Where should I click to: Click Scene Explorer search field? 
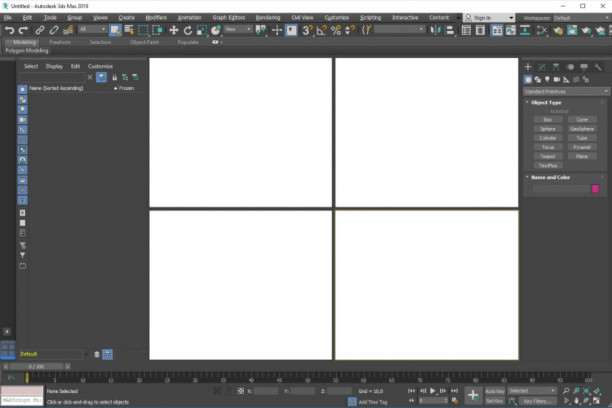52,77
